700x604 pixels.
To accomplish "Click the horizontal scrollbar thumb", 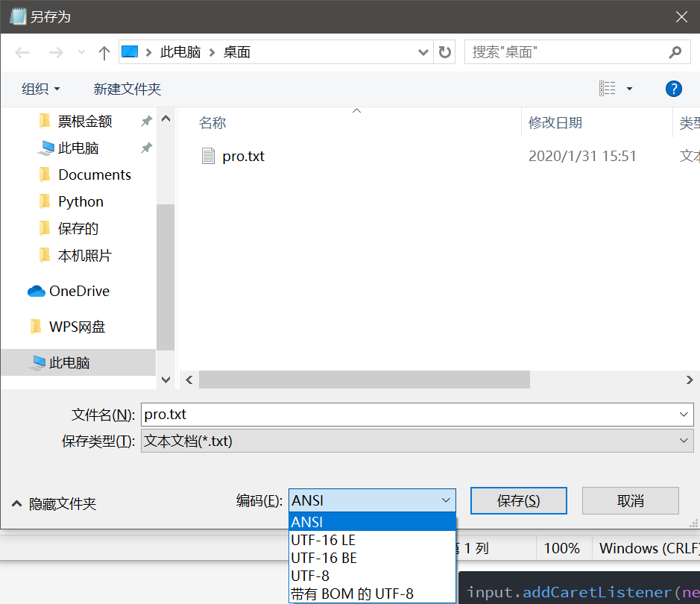I will pyautogui.click(x=365, y=380).
